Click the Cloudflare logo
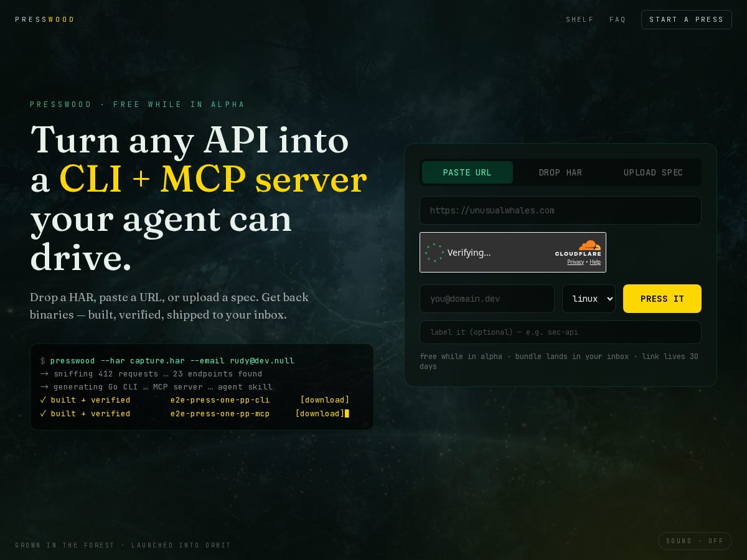Viewport: 747px width, 560px height. 578,248
